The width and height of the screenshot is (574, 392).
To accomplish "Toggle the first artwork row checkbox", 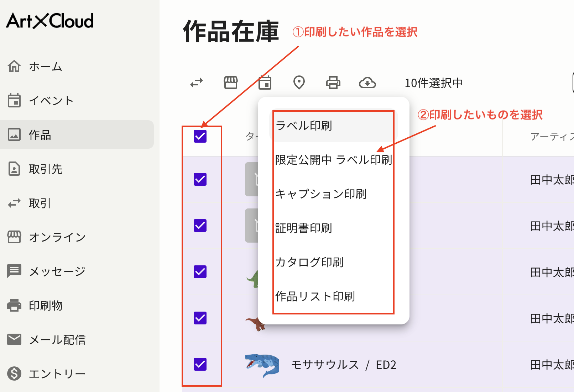I will pyautogui.click(x=200, y=180).
